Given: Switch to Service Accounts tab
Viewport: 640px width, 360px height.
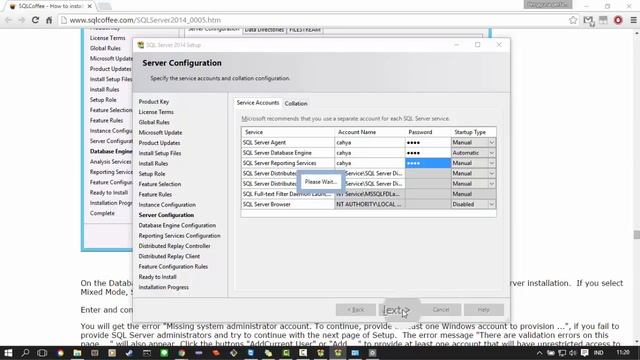Looking at the screenshot, I should pos(258,103).
